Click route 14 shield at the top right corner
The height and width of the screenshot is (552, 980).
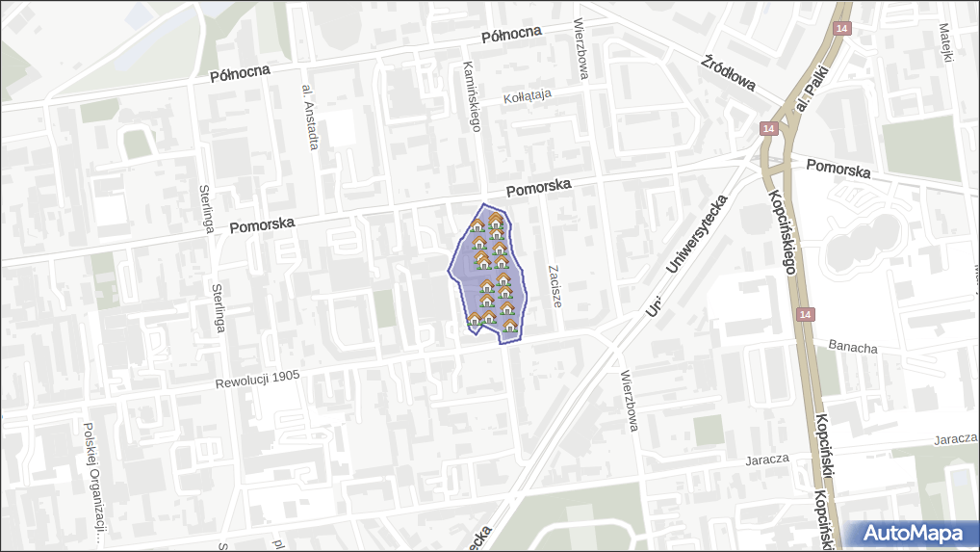point(843,31)
